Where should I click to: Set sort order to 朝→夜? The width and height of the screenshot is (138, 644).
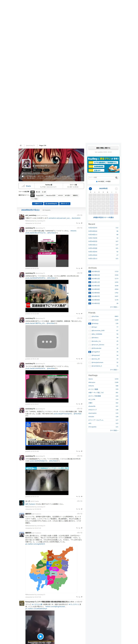pos(38,192)
